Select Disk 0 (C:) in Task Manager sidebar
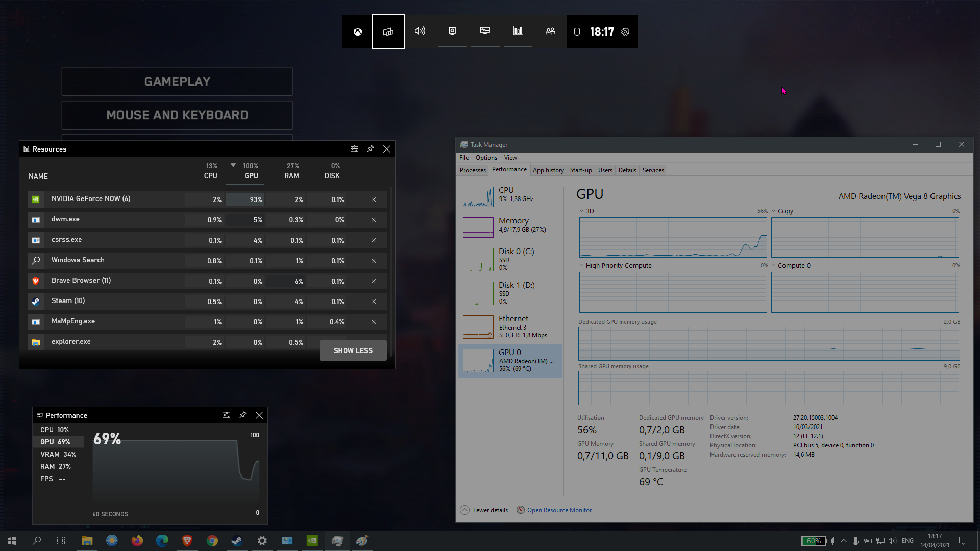The image size is (980, 551). point(510,259)
